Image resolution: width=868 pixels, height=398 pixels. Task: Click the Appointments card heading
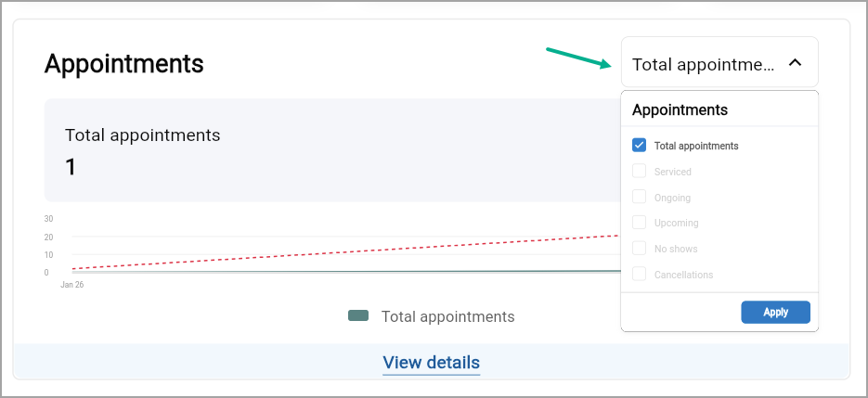tap(124, 64)
